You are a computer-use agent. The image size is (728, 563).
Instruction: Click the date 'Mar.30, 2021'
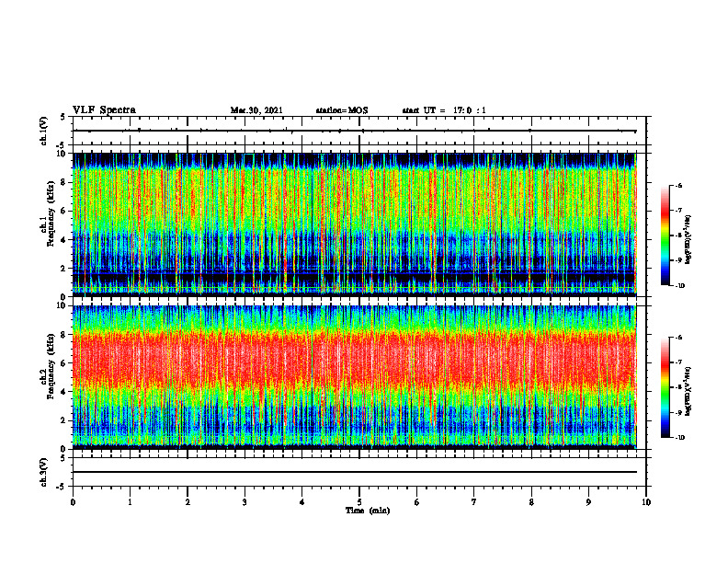click(256, 110)
